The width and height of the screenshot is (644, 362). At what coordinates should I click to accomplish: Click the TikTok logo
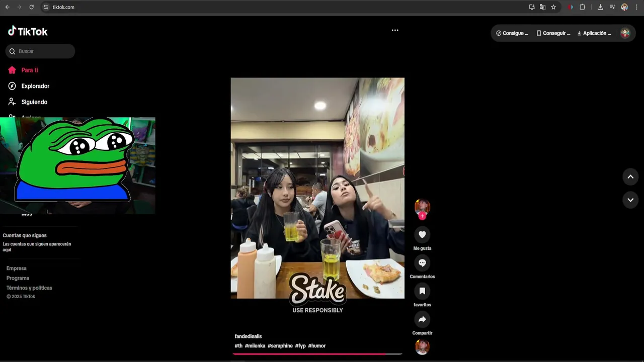coord(28,31)
